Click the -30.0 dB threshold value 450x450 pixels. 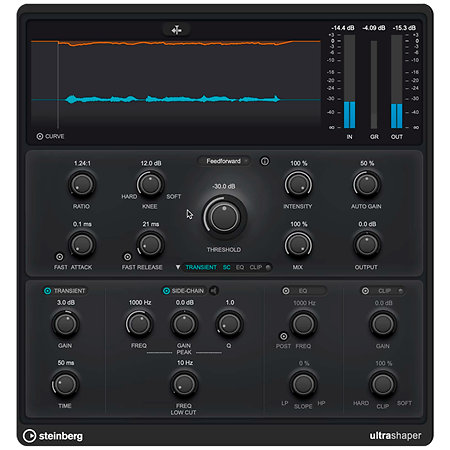tap(224, 186)
